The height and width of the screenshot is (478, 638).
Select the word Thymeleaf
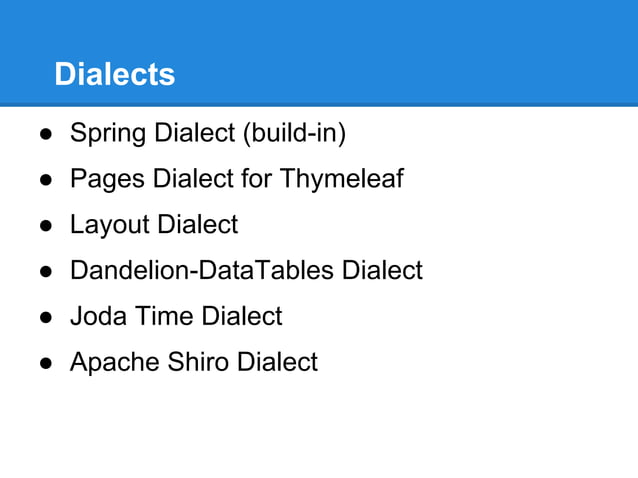[341, 179]
